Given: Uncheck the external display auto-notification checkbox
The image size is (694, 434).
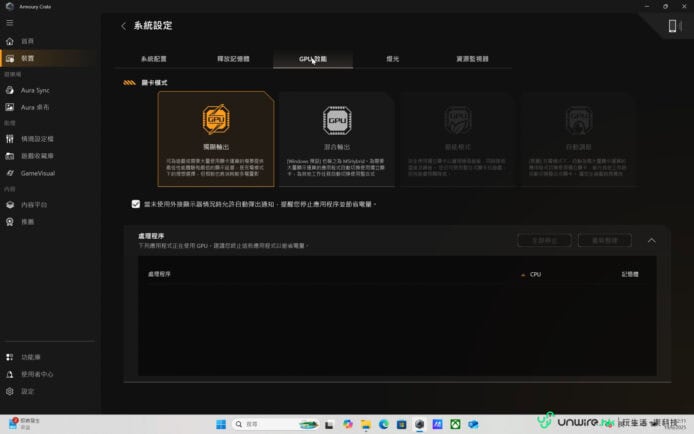Looking at the screenshot, I should click(136, 204).
